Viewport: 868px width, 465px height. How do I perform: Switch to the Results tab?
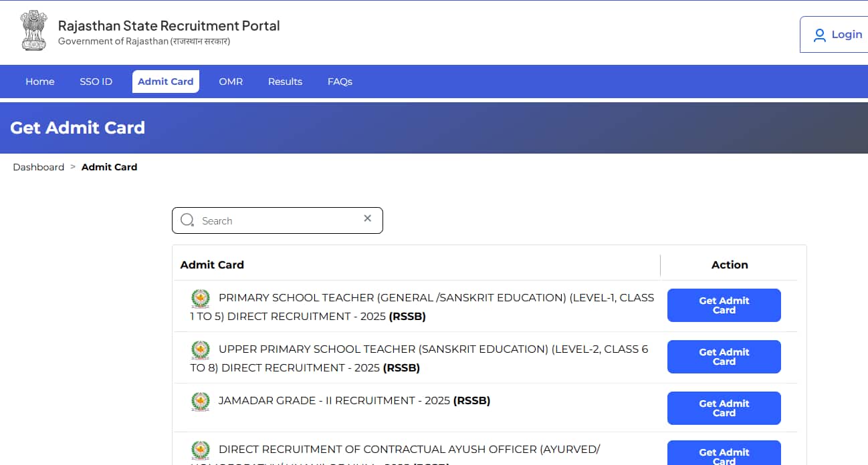pyautogui.click(x=285, y=82)
